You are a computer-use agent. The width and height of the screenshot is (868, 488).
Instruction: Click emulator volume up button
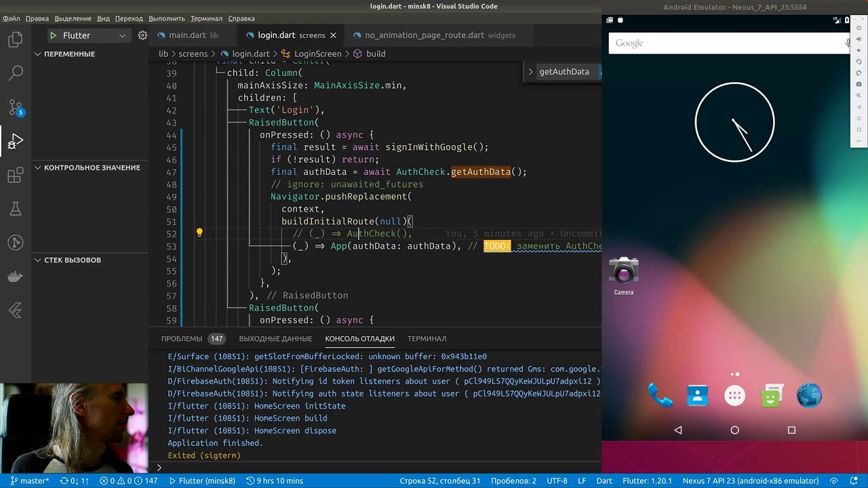859,39
